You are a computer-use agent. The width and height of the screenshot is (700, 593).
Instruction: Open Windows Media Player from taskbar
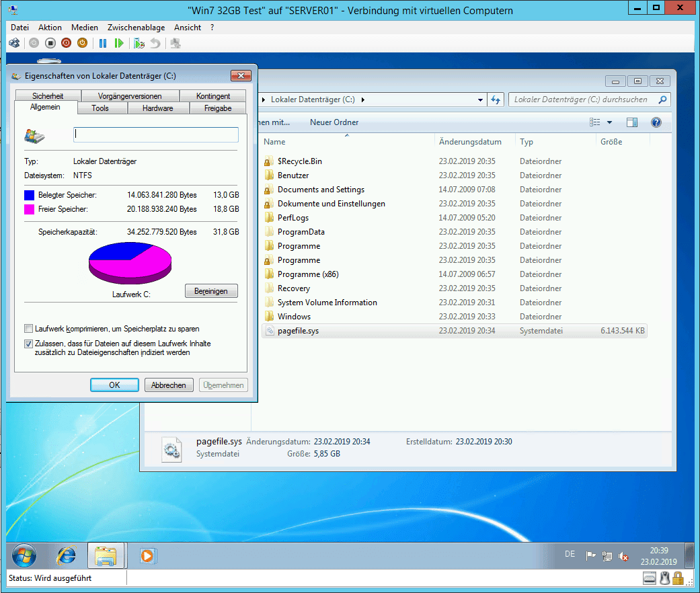coord(147,556)
